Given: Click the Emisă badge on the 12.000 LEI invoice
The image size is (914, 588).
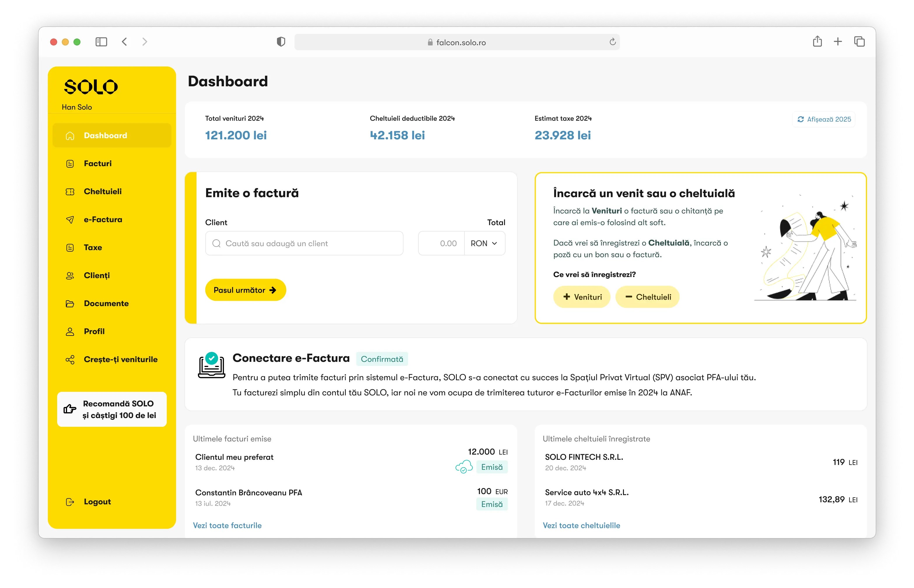Looking at the screenshot, I should (492, 467).
